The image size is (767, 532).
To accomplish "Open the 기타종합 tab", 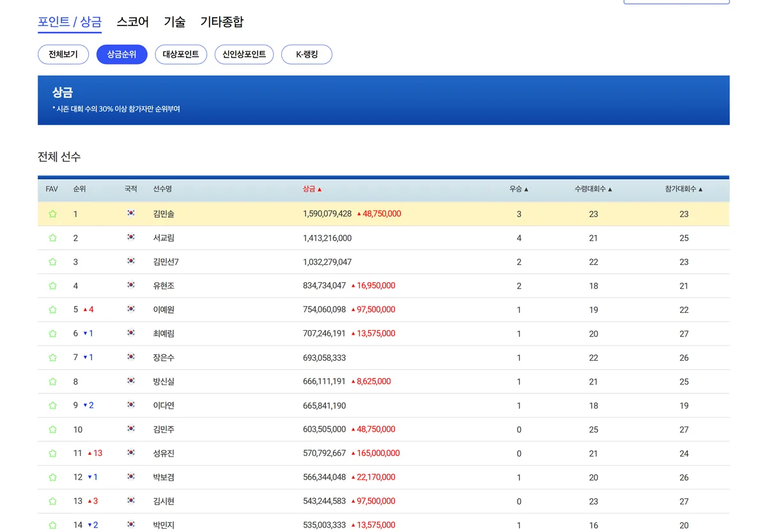I will pyautogui.click(x=222, y=22).
